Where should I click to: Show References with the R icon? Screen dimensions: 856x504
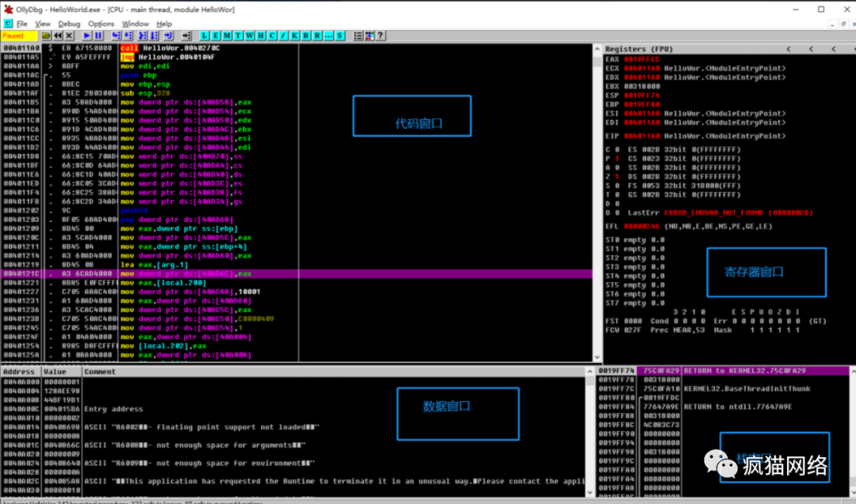(317, 36)
